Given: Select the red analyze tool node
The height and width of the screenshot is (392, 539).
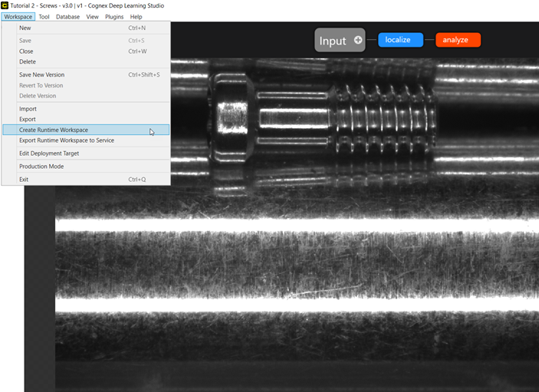Looking at the screenshot, I should pyautogui.click(x=458, y=40).
